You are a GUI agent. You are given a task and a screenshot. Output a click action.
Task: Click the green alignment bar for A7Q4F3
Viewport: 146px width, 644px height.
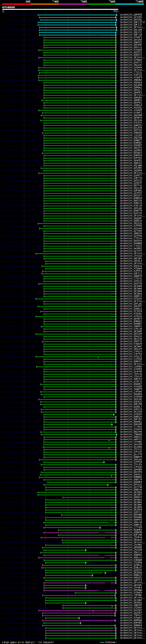click(x=80, y=37)
